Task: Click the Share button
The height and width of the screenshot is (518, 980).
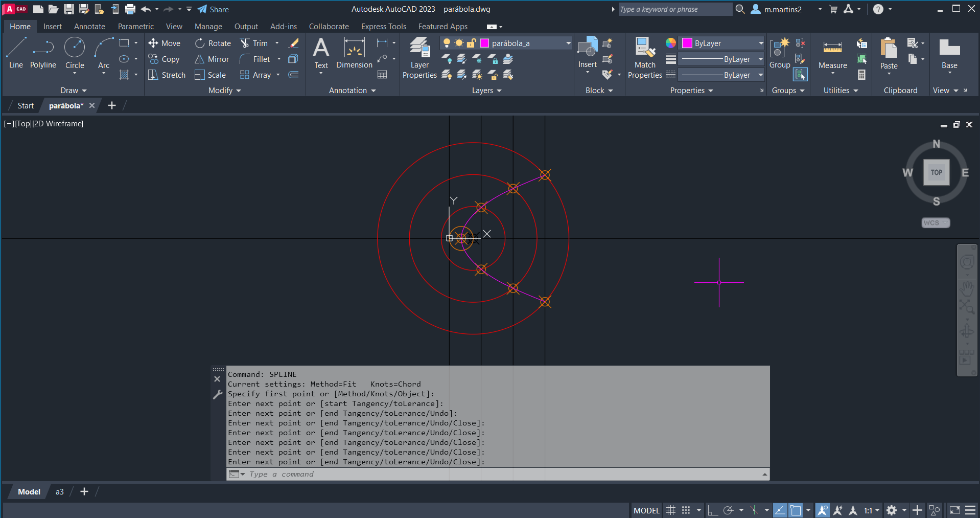Action: (213, 9)
